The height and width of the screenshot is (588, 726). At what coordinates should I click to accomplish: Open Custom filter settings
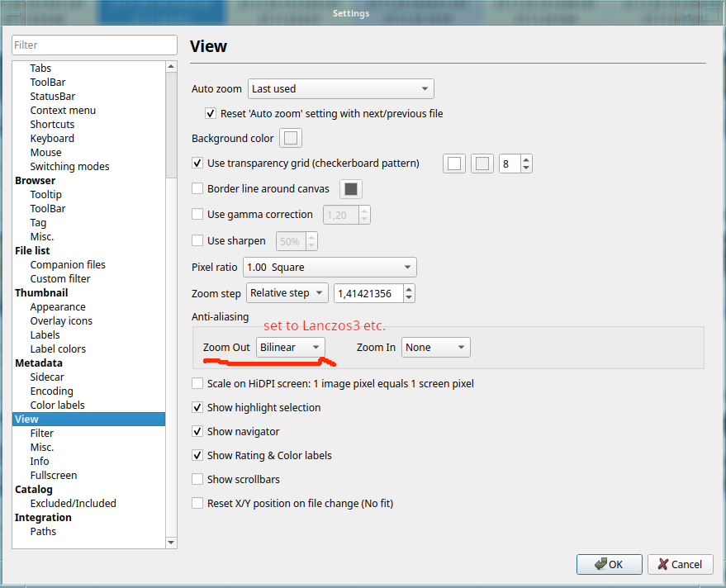[60, 278]
